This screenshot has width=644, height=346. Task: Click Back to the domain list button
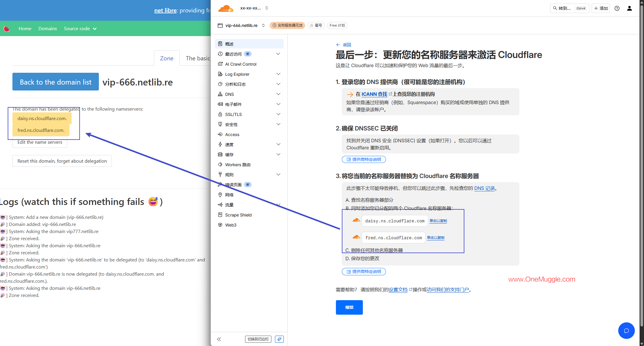pyautogui.click(x=56, y=82)
